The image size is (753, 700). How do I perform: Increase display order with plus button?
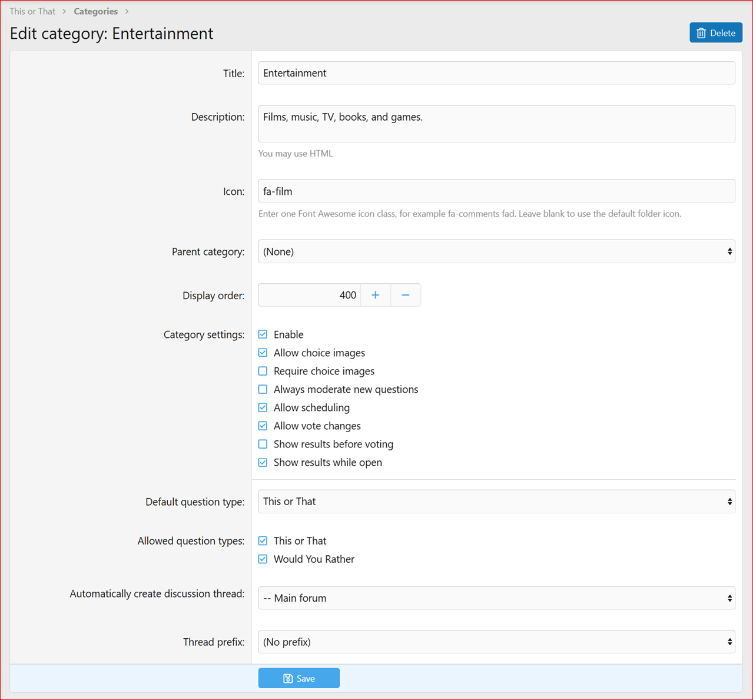376,295
